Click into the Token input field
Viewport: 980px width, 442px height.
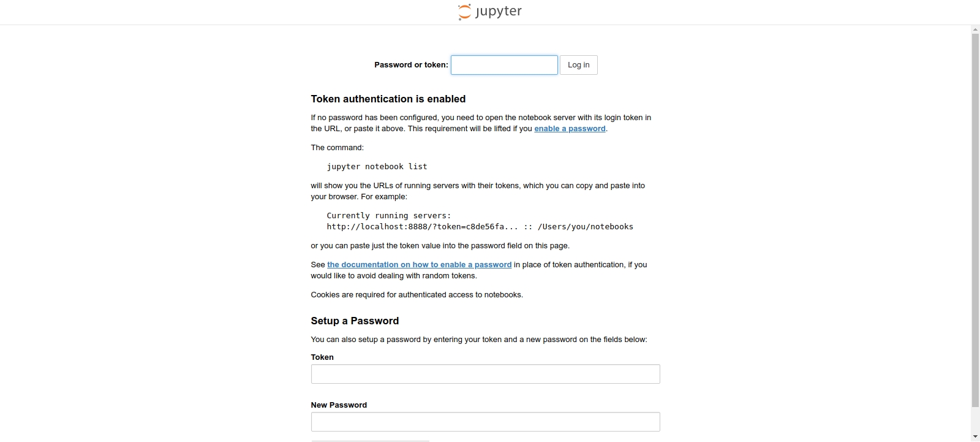pyautogui.click(x=485, y=374)
